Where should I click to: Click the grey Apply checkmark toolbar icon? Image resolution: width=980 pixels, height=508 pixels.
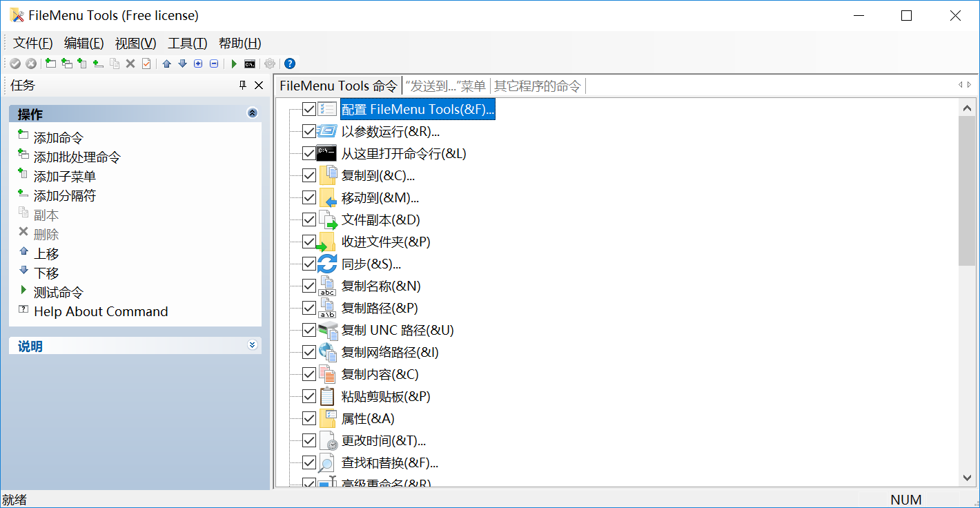15,63
